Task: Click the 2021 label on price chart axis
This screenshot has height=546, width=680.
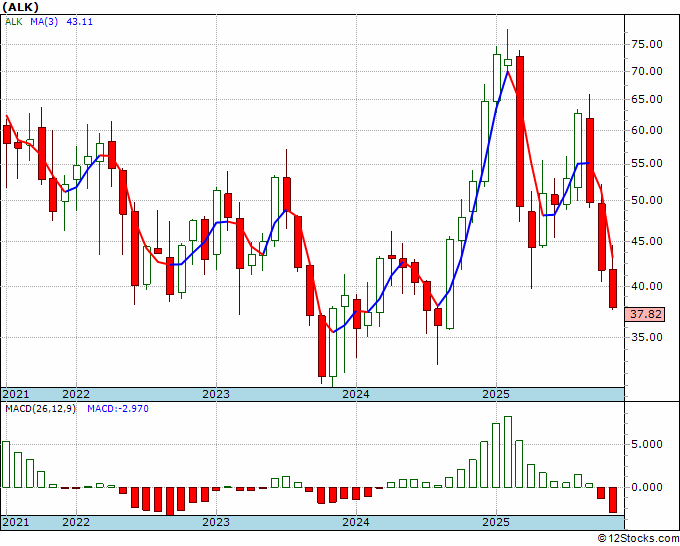Action: [16, 394]
